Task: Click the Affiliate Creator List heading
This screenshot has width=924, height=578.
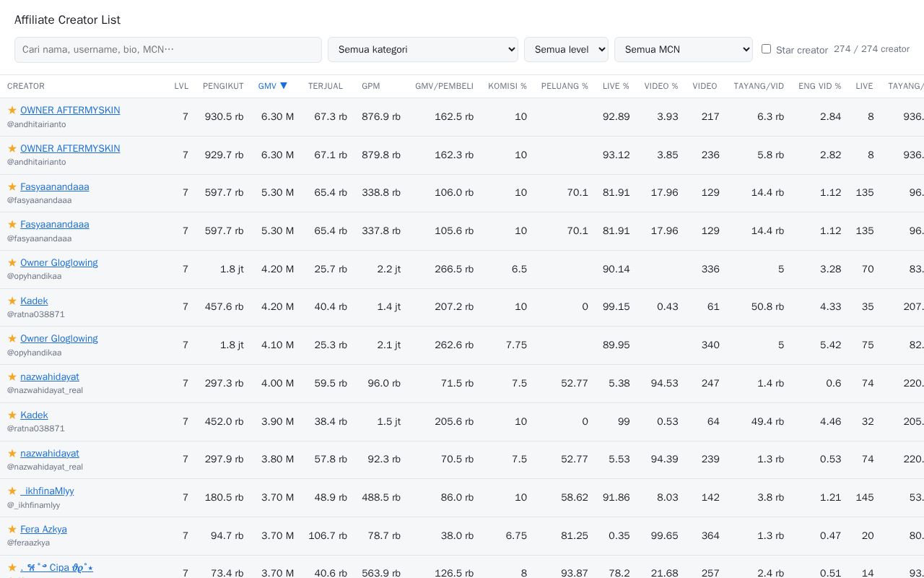Action: point(67,20)
